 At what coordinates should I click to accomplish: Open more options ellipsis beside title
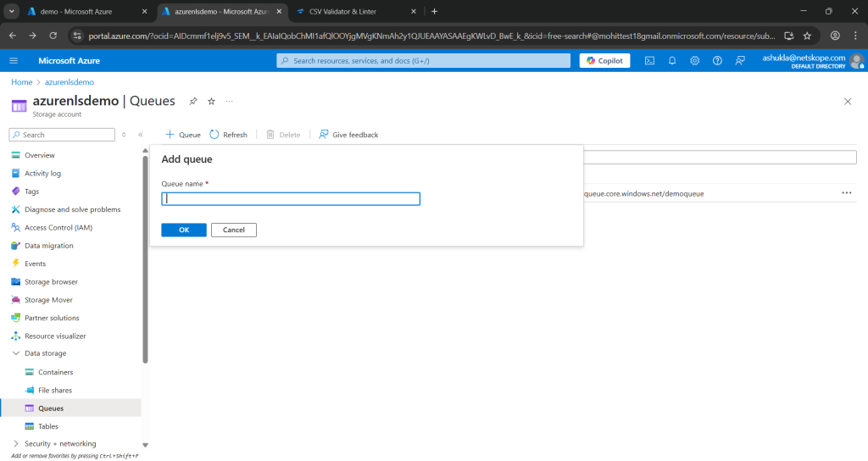pyautogui.click(x=229, y=102)
